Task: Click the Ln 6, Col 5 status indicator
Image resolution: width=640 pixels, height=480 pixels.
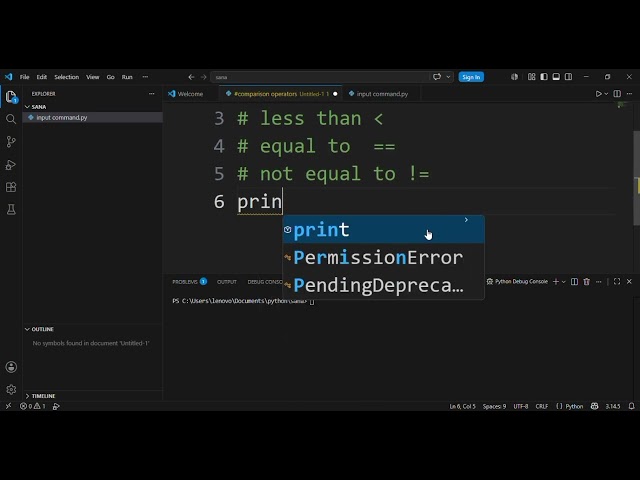Action: point(462,406)
